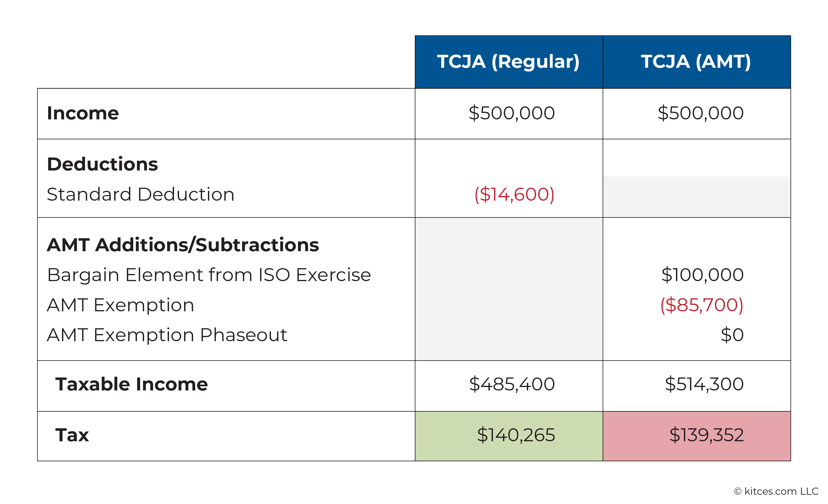
Task: Click the green $140,265 tax cell
Action: pyautogui.click(x=509, y=436)
